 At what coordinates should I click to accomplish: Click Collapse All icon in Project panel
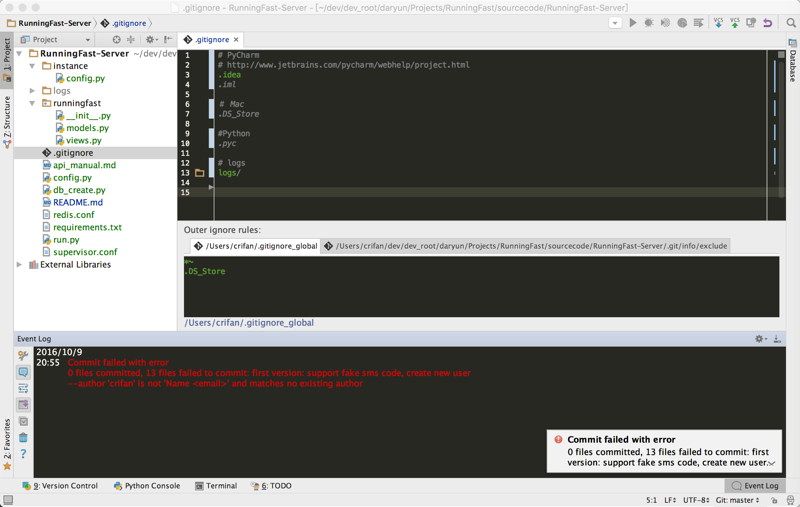pos(131,39)
